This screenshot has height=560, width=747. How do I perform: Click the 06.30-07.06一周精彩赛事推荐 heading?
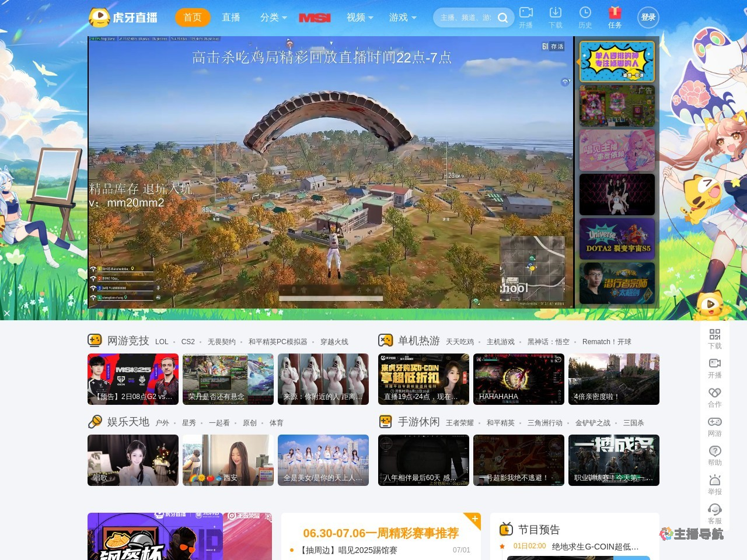(x=381, y=533)
